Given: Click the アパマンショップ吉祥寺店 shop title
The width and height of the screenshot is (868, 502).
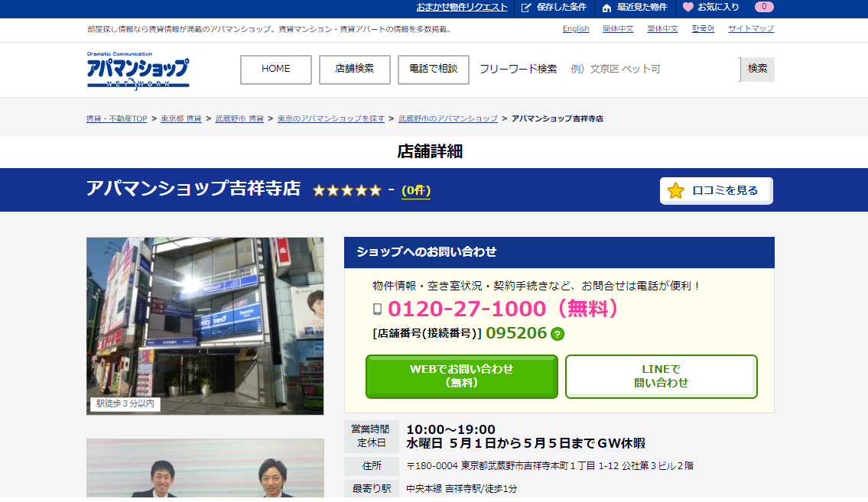Looking at the screenshot, I should 193,189.
